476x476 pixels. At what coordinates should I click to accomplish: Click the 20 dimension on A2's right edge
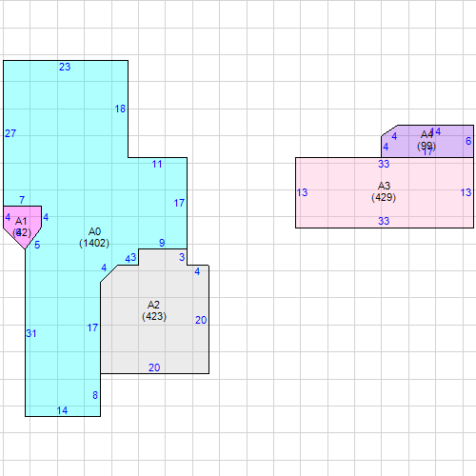click(201, 320)
